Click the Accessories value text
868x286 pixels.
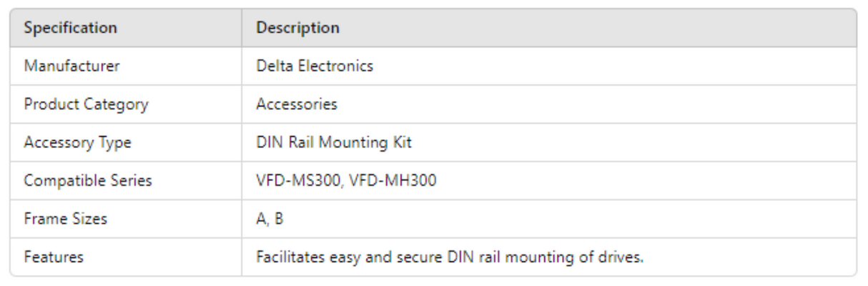pos(297,104)
